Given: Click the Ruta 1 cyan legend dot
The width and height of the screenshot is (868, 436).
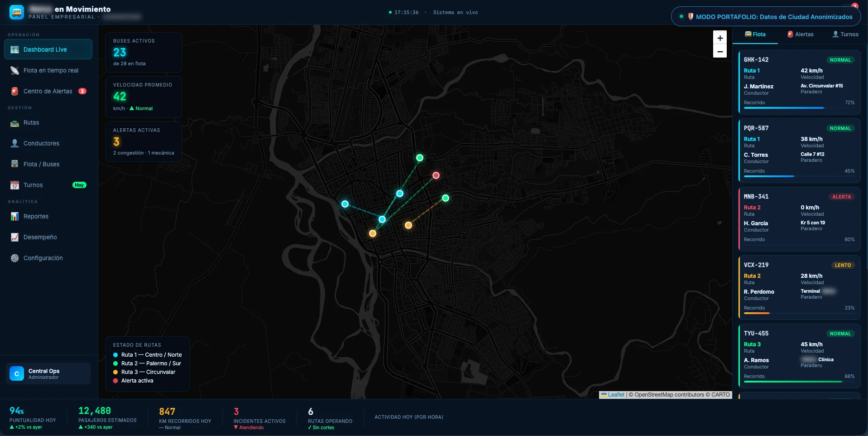Looking at the screenshot, I should click(x=115, y=355).
